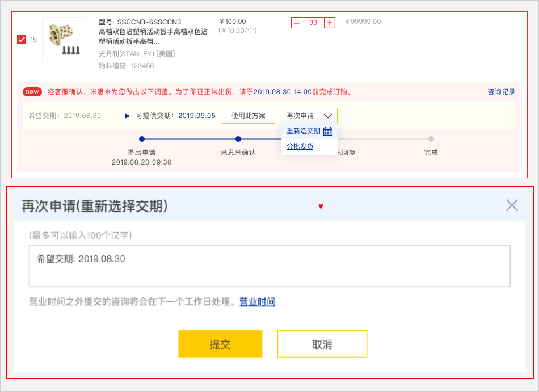Increase quantity with the plus button
This screenshot has width=539, height=392.
coord(330,23)
